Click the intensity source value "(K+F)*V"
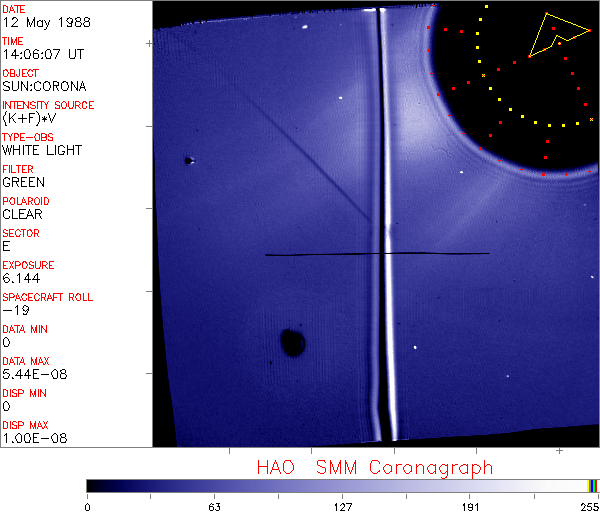 (29, 118)
